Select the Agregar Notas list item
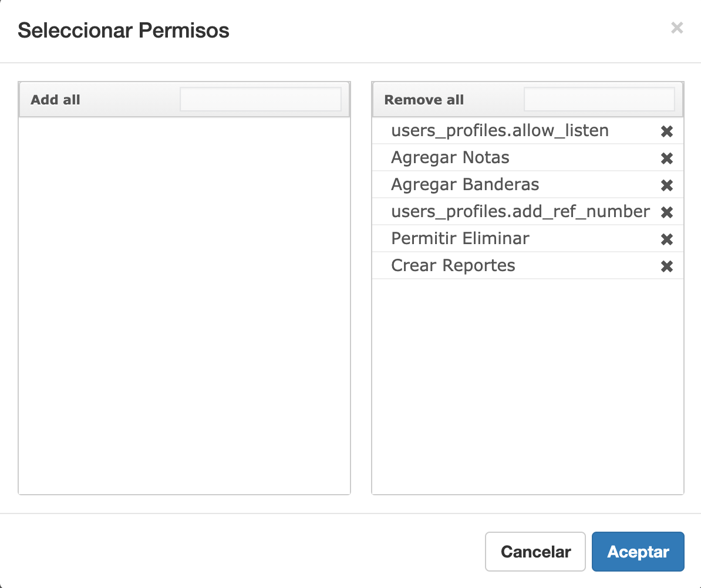The width and height of the screenshot is (701, 588). click(x=528, y=158)
